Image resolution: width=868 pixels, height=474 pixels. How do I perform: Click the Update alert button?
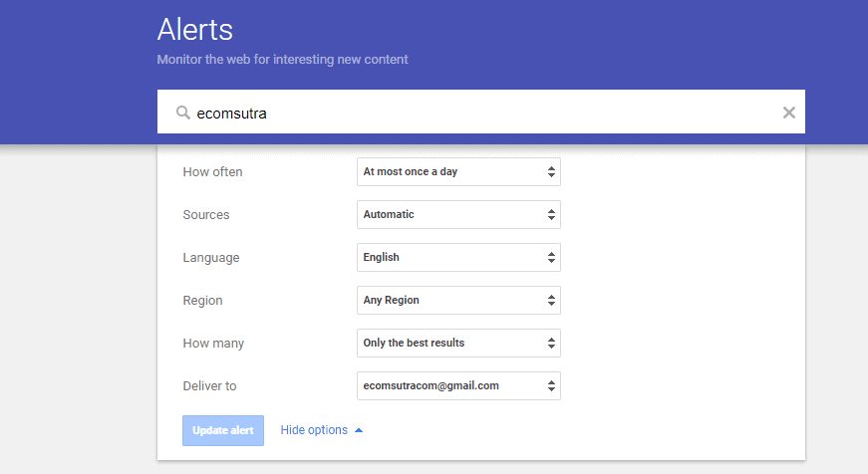click(x=223, y=430)
